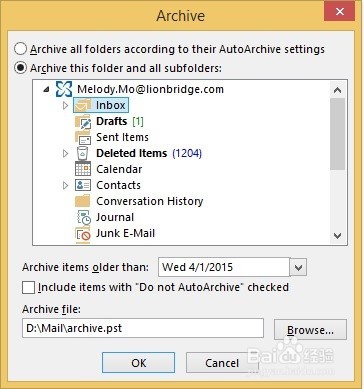
Task: Select the Conversation History label
Action: (x=150, y=201)
